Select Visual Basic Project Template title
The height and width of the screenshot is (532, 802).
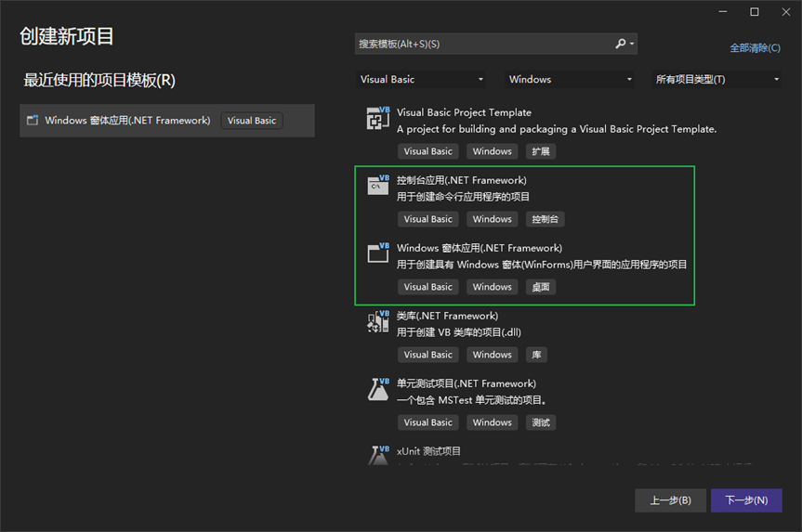point(464,112)
